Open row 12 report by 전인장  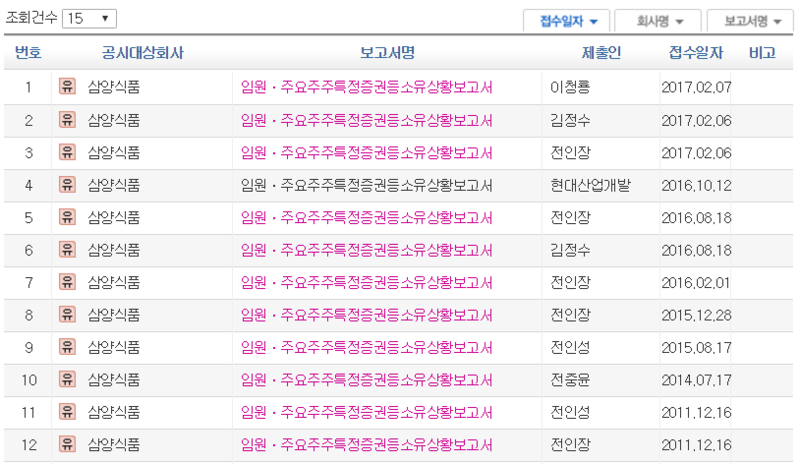tap(366, 445)
